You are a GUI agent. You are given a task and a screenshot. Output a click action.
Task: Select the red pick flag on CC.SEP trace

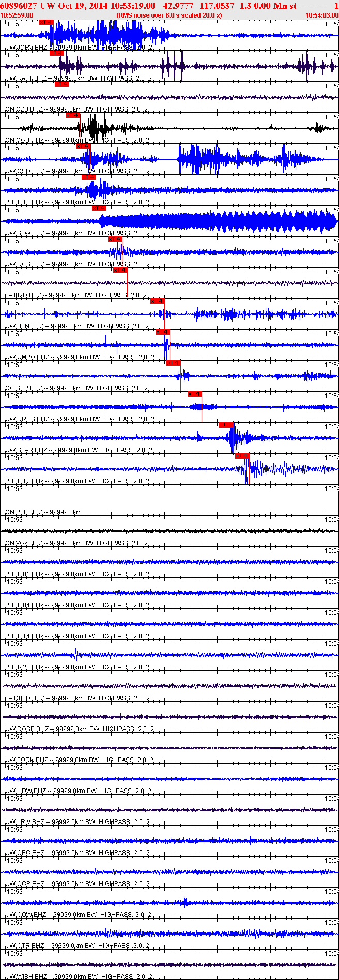[x=174, y=363]
